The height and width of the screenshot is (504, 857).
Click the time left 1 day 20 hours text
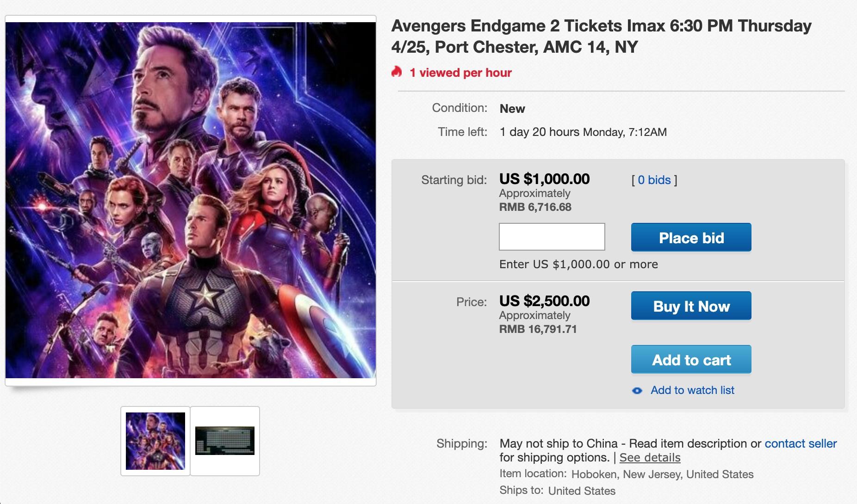pos(539,132)
